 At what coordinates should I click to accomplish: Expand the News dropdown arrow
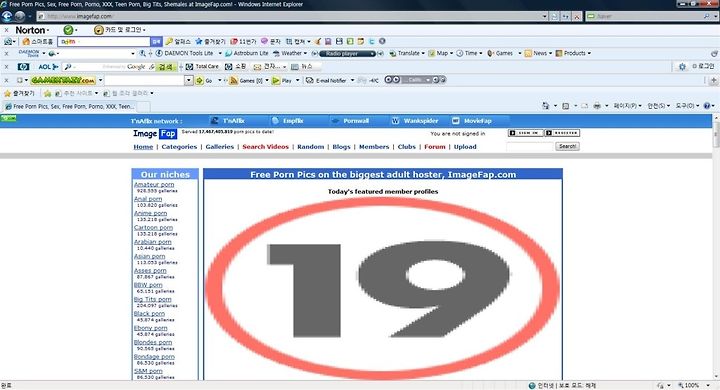551,53
